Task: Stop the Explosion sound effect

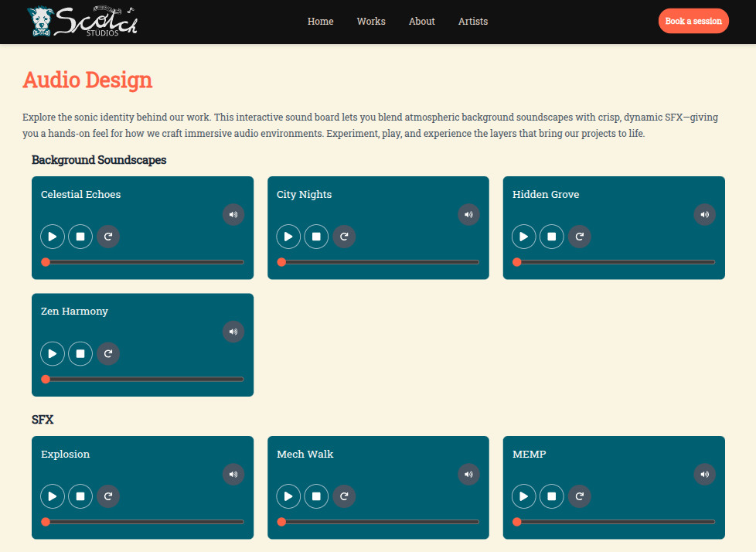Action: point(80,496)
